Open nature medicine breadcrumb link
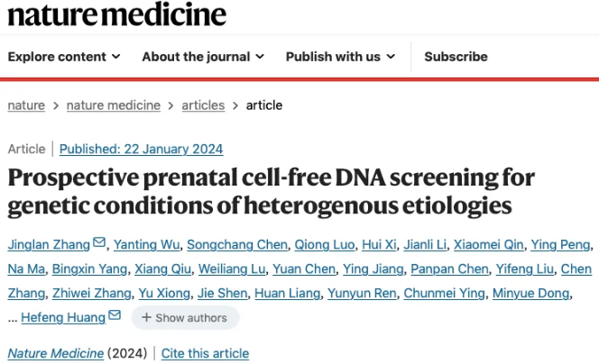Viewport: 599px width, 364px height. pyautogui.click(x=114, y=105)
